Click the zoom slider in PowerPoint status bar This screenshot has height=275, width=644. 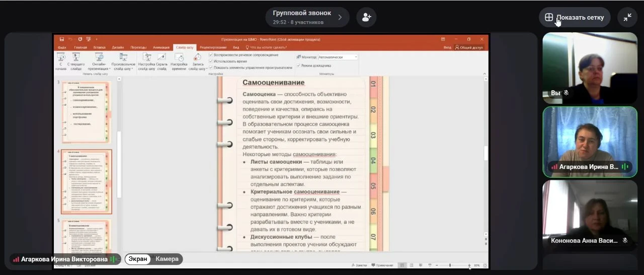450,265
